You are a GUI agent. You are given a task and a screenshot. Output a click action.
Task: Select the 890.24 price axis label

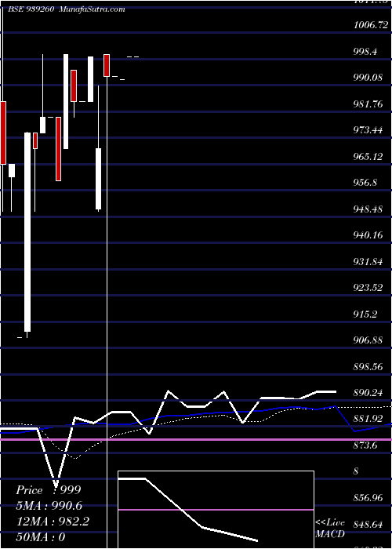(x=368, y=393)
